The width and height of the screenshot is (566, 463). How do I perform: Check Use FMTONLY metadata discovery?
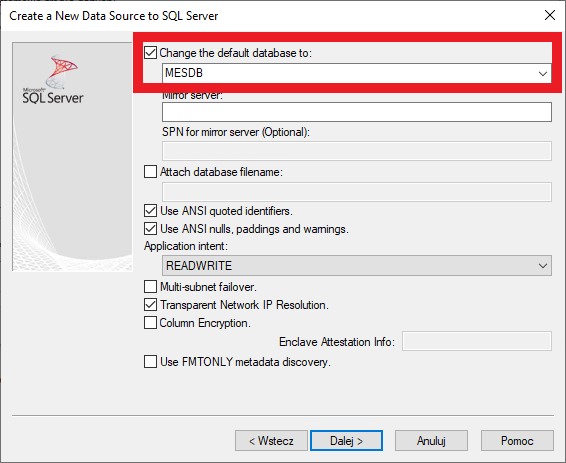coord(151,362)
